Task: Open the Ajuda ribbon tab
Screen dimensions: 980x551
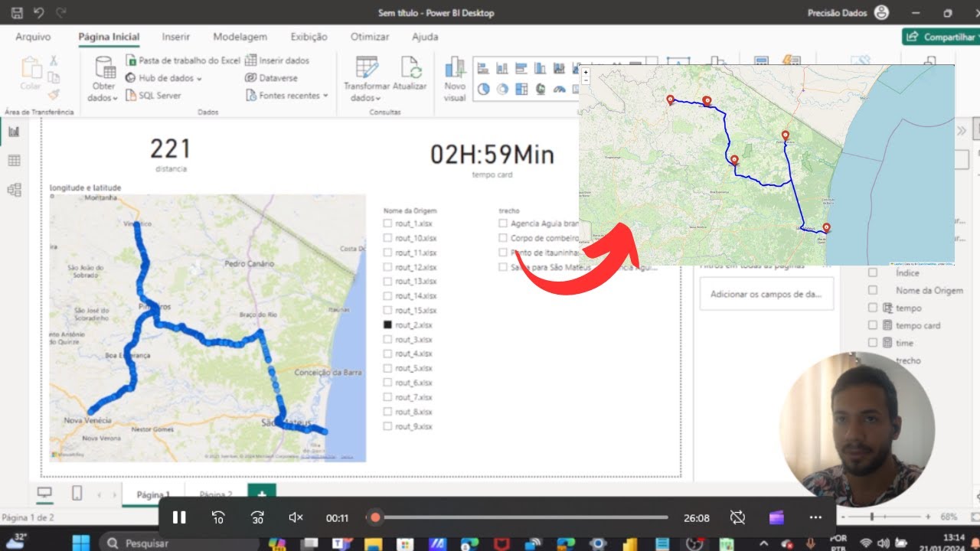Action: click(425, 37)
